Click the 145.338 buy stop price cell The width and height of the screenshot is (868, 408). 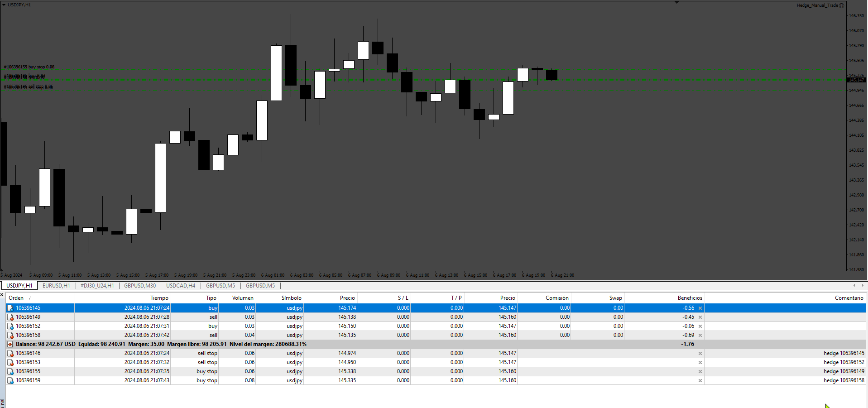click(x=347, y=371)
